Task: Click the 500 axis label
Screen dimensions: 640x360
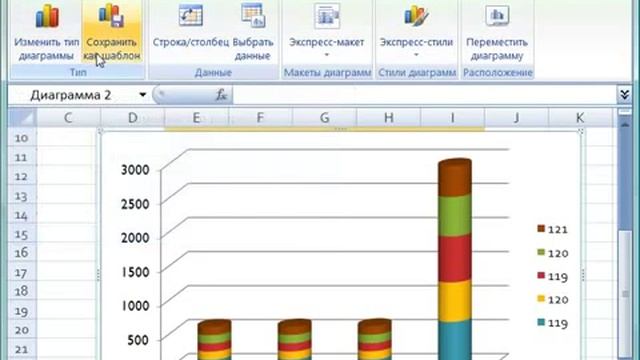Action: tap(138, 340)
